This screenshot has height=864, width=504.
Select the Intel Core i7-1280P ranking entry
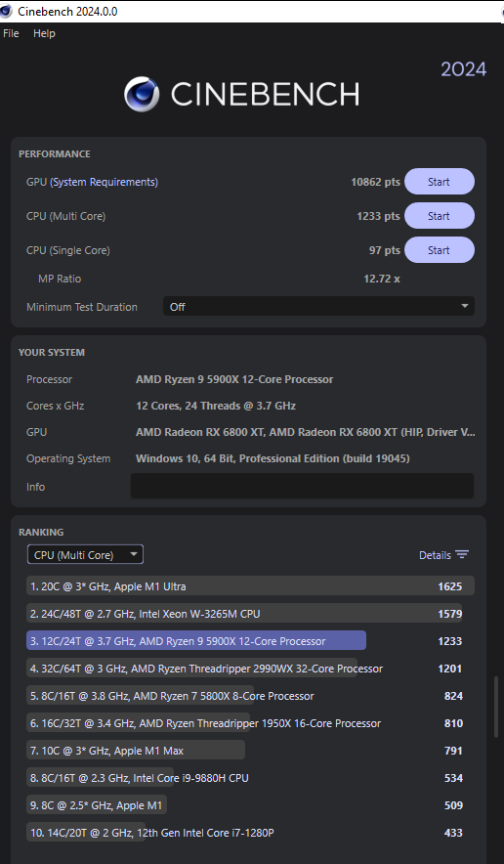244,832
